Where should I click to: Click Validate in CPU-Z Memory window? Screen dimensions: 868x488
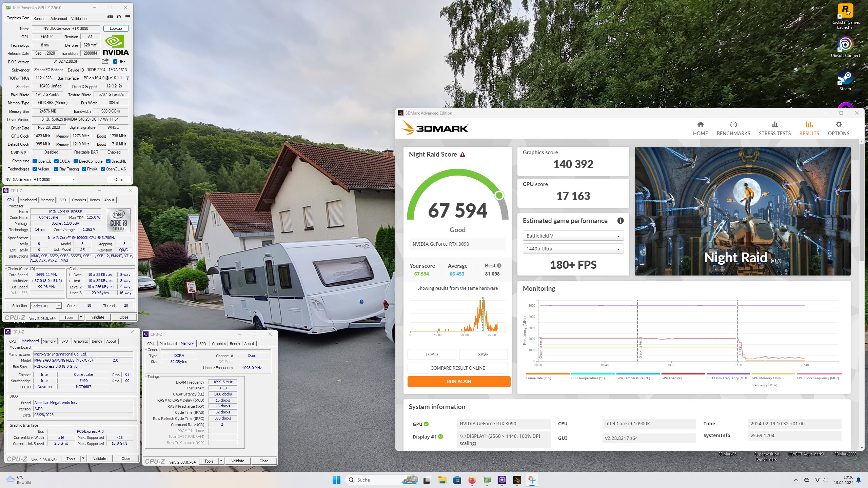pyautogui.click(x=238, y=461)
